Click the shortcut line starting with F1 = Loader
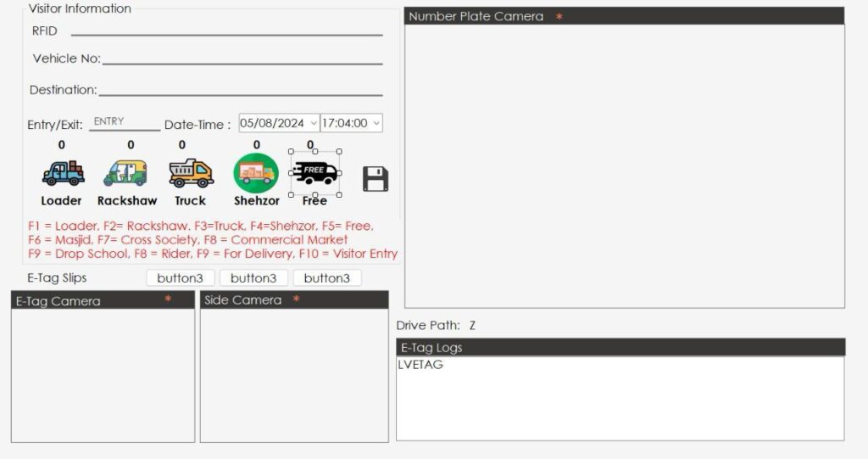The height and width of the screenshot is (459, 868). [201, 226]
